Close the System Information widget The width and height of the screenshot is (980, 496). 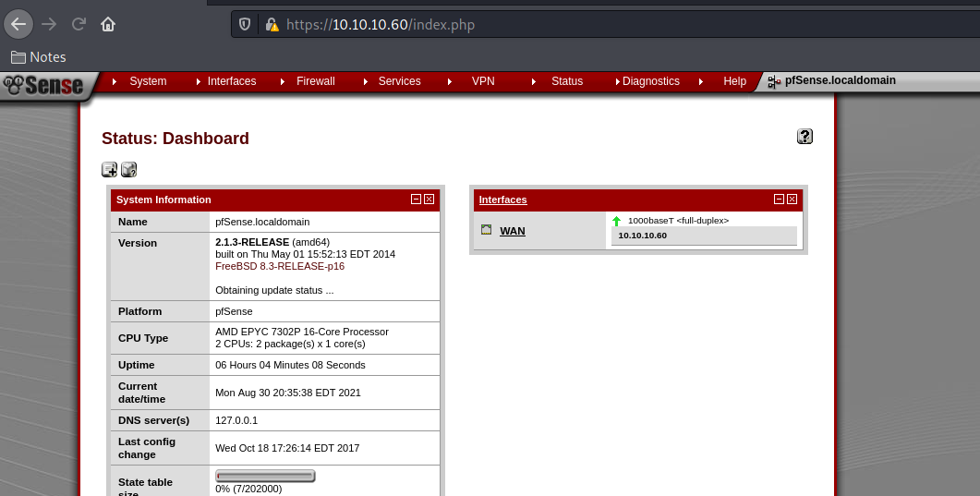pyautogui.click(x=429, y=200)
